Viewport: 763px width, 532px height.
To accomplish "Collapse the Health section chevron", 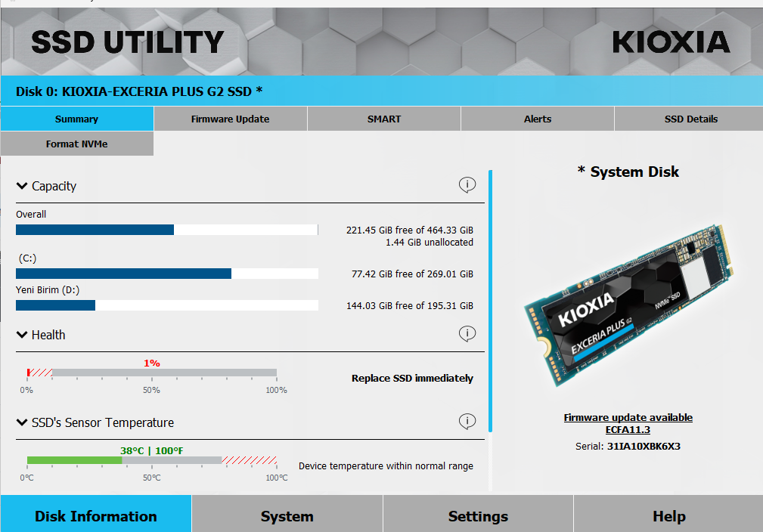I will pos(22,335).
